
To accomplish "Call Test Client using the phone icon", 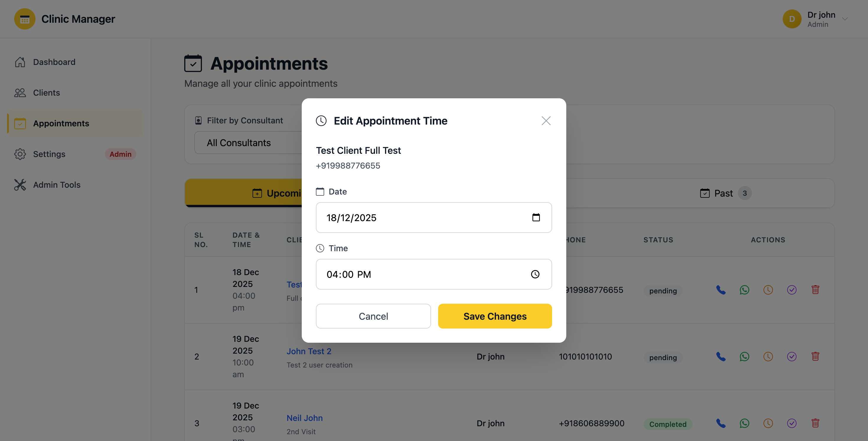I will [721, 290].
